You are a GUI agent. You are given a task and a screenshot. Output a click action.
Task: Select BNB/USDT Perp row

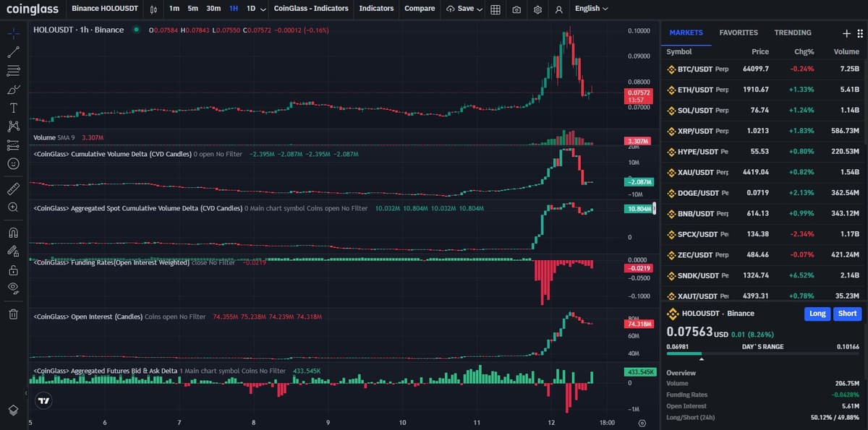coord(763,214)
